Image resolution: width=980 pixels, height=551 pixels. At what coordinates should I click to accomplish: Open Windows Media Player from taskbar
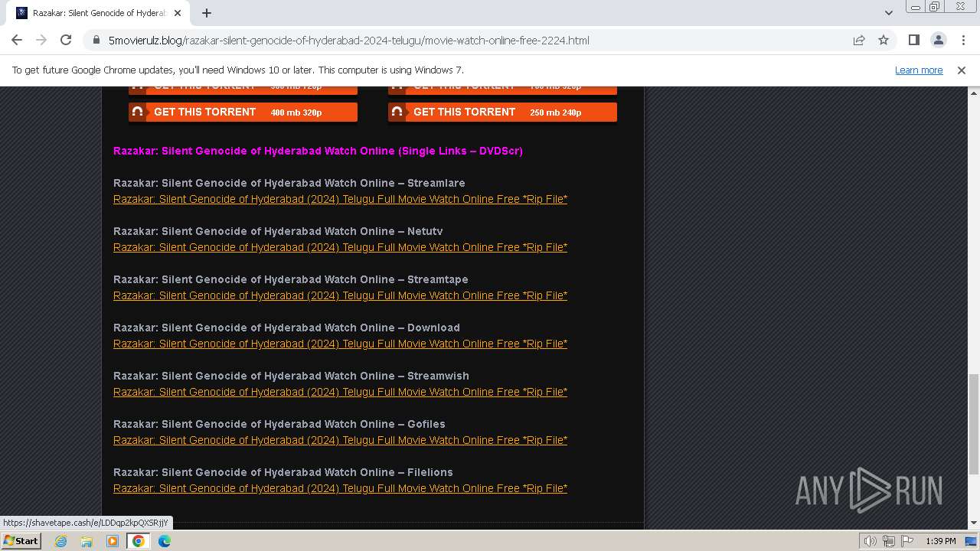tap(113, 541)
